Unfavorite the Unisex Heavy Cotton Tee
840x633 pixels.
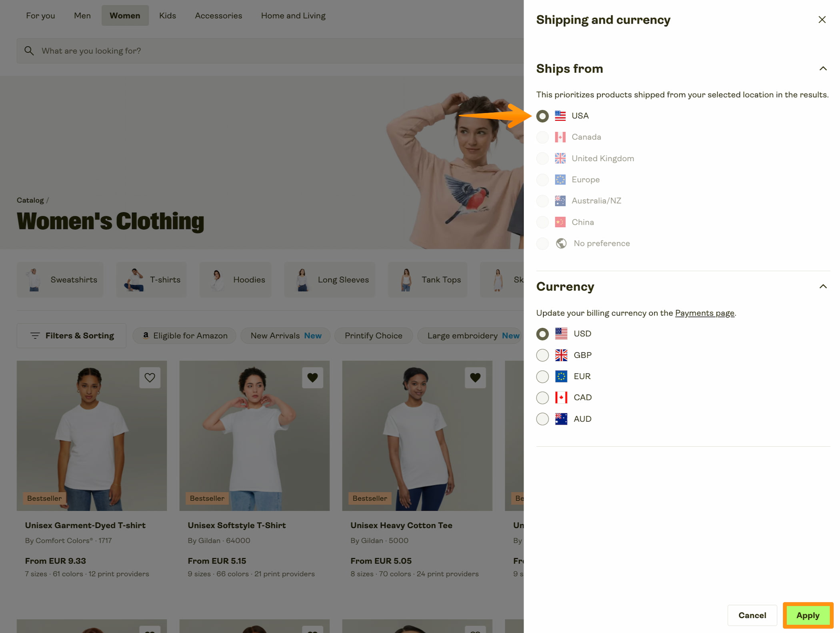coord(475,377)
